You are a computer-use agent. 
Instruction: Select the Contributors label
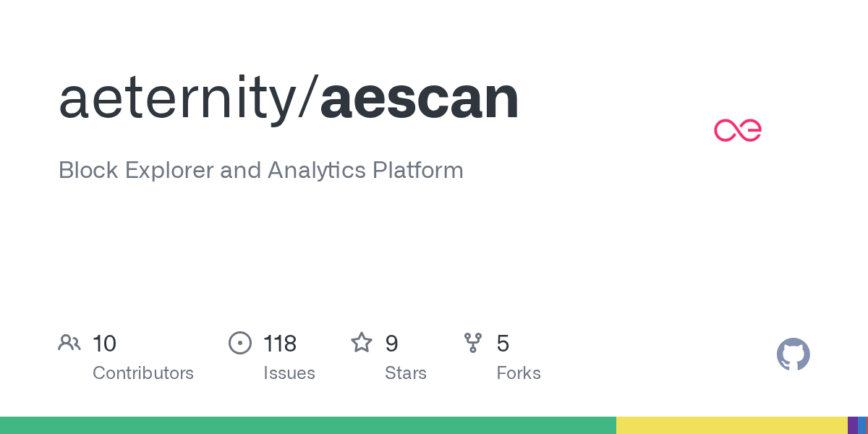(x=143, y=373)
